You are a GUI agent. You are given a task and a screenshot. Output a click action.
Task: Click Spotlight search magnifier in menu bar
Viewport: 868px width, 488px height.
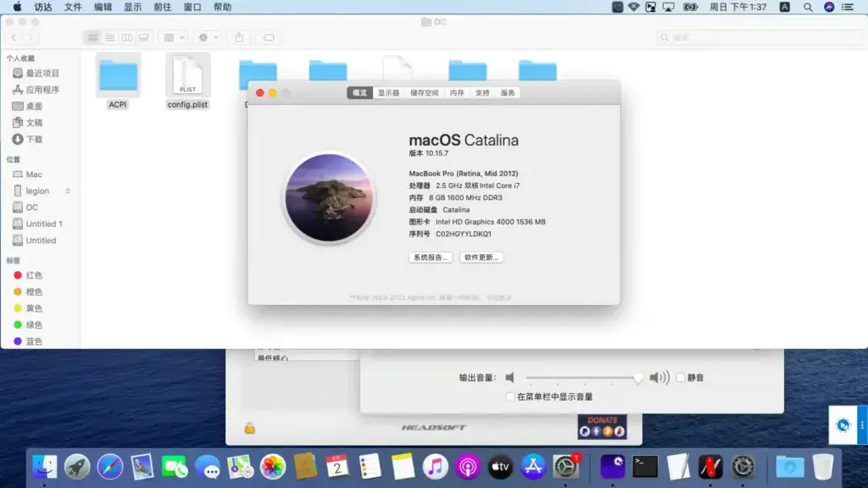click(808, 7)
